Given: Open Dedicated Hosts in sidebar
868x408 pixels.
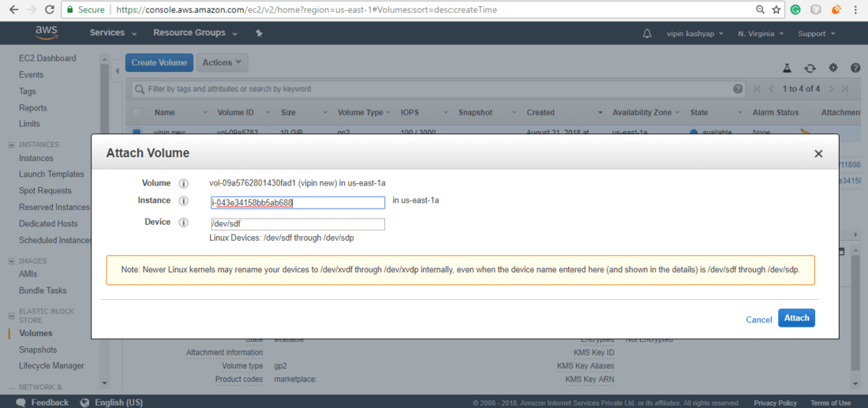Looking at the screenshot, I should (48, 224).
